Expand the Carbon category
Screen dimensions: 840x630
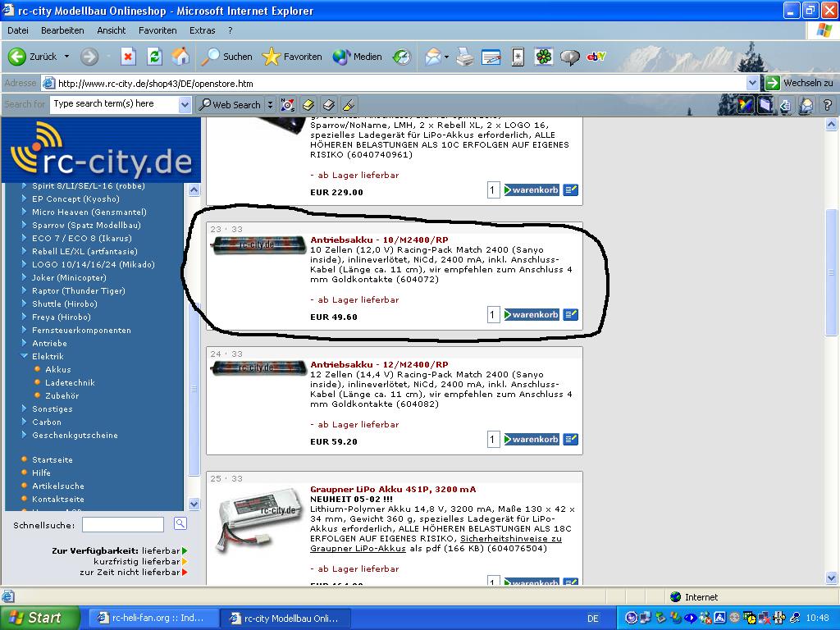pos(24,422)
